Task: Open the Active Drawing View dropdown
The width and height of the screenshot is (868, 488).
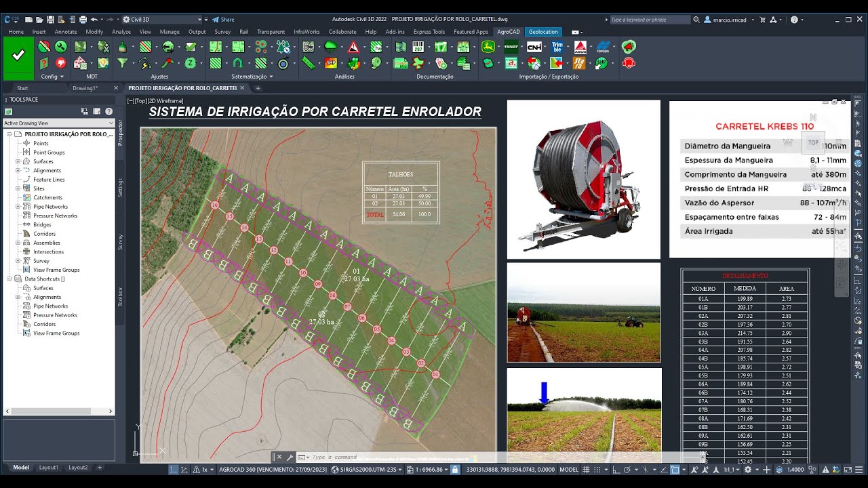Action: pos(59,123)
